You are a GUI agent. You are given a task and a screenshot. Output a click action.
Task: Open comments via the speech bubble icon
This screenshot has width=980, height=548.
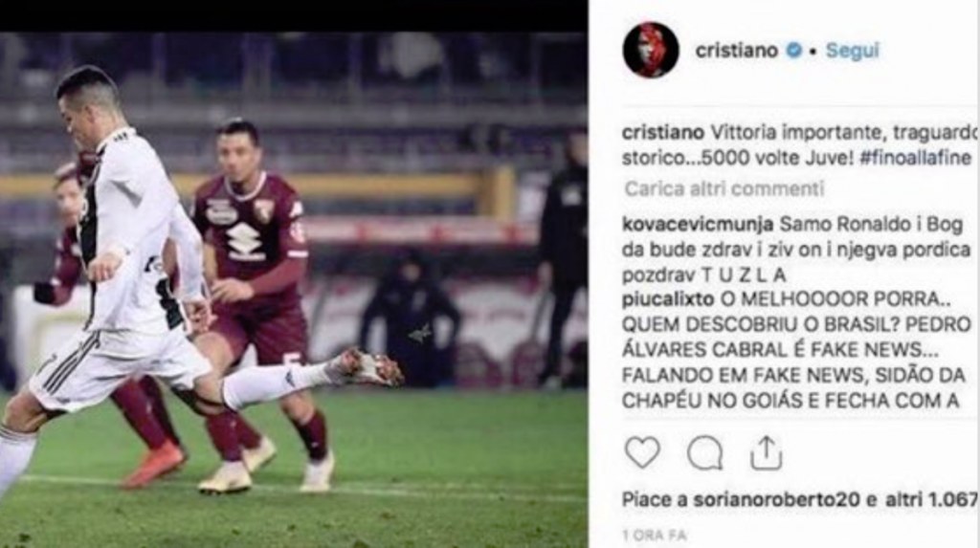point(705,452)
